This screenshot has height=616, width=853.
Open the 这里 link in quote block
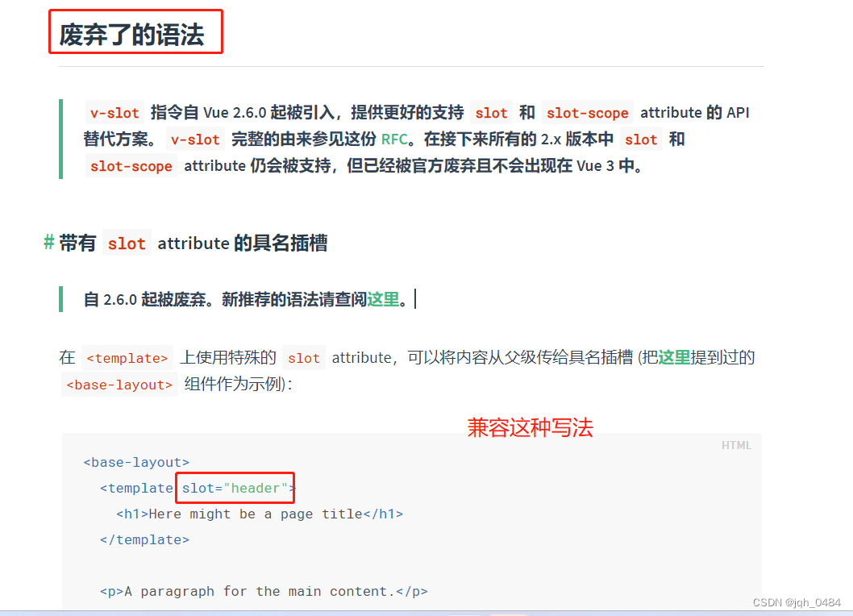tap(382, 298)
